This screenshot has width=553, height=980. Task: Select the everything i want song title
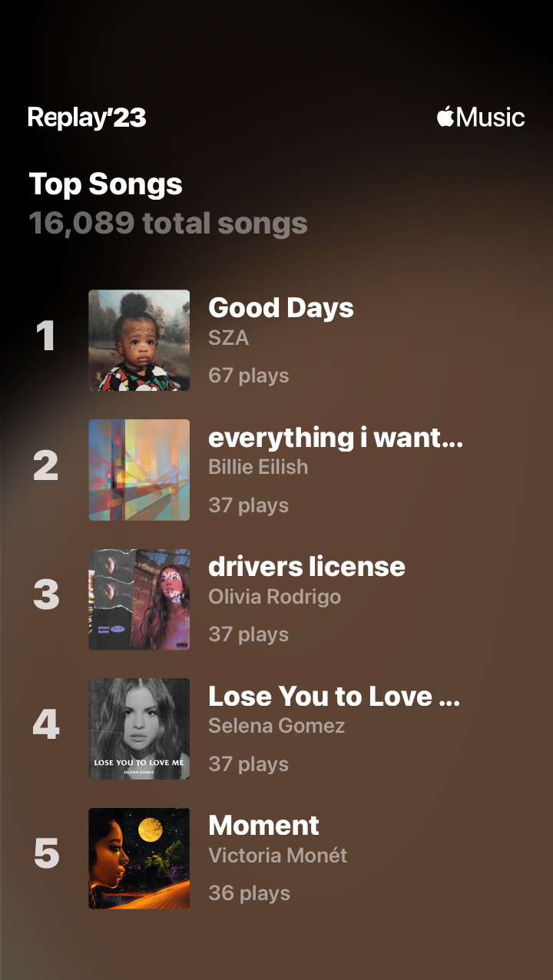(336, 437)
